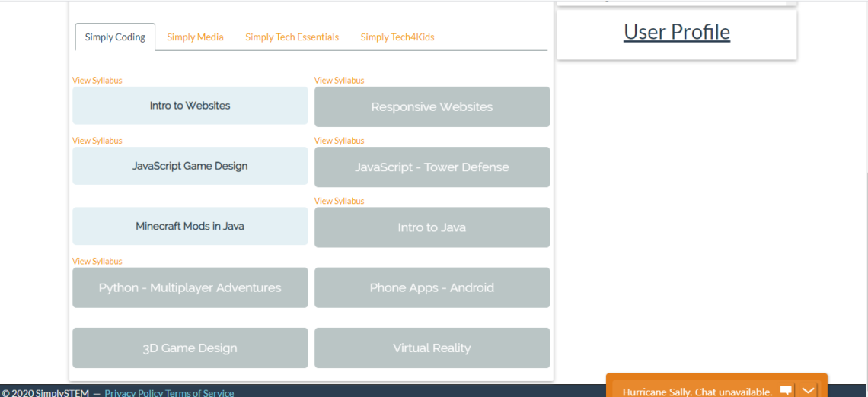The height and width of the screenshot is (397, 868).
Task: Open Minecraft Mods in Java course
Action: coord(190,226)
